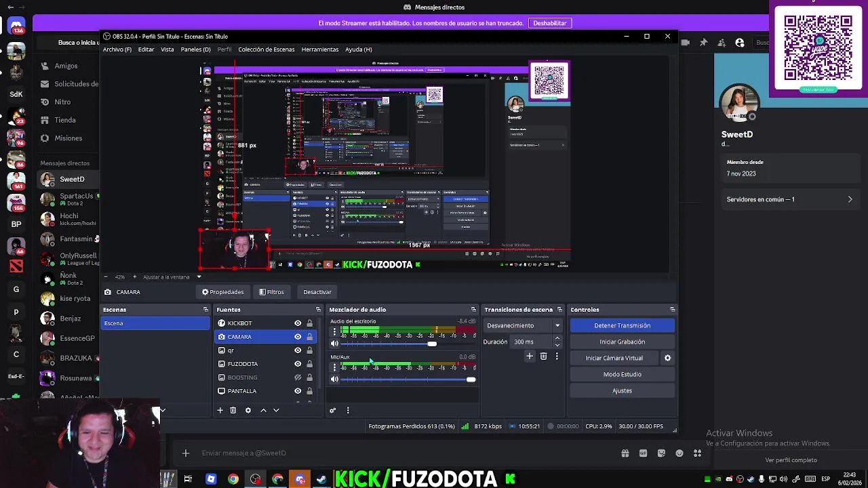Open Discord direct messages home icon
The image size is (868, 488).
16,26
